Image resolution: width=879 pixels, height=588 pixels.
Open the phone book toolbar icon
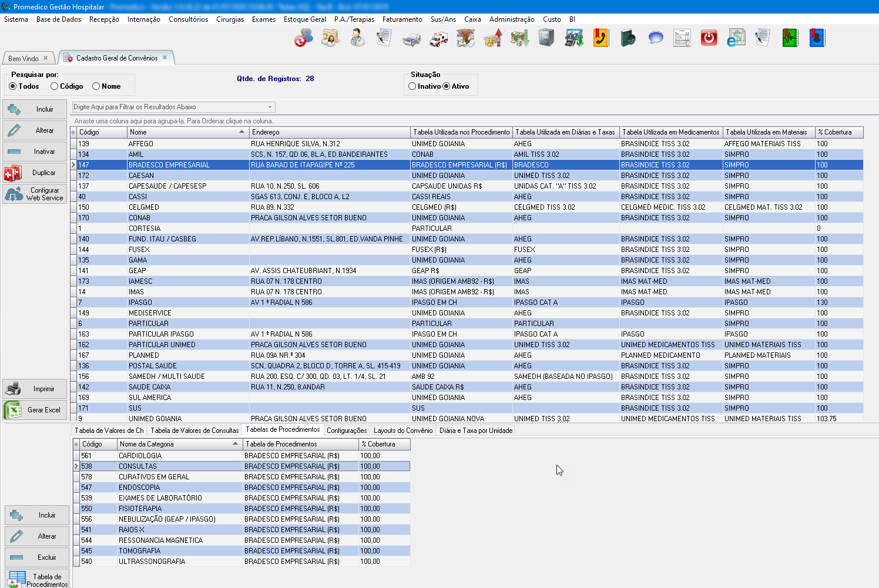(601, 39)
